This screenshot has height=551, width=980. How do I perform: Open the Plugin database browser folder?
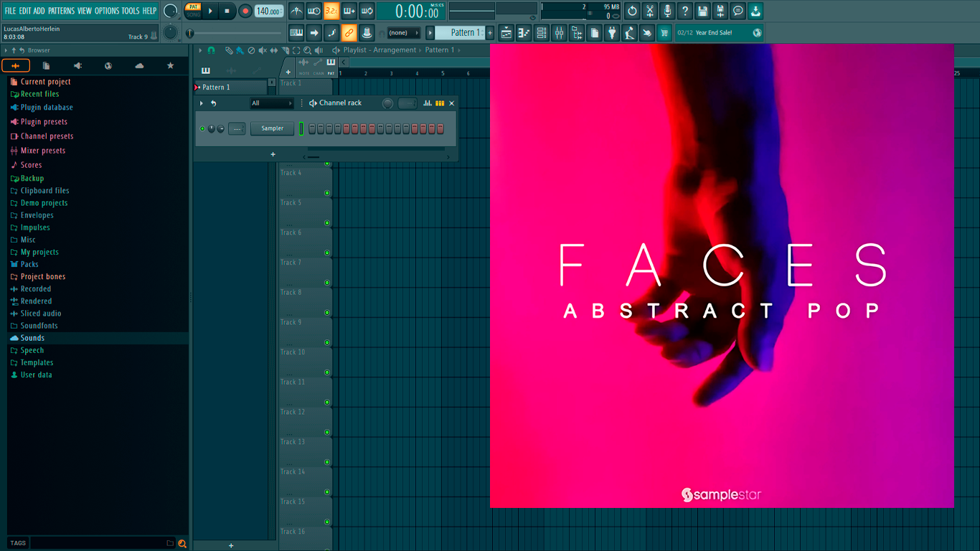click(x=42, y=108)
